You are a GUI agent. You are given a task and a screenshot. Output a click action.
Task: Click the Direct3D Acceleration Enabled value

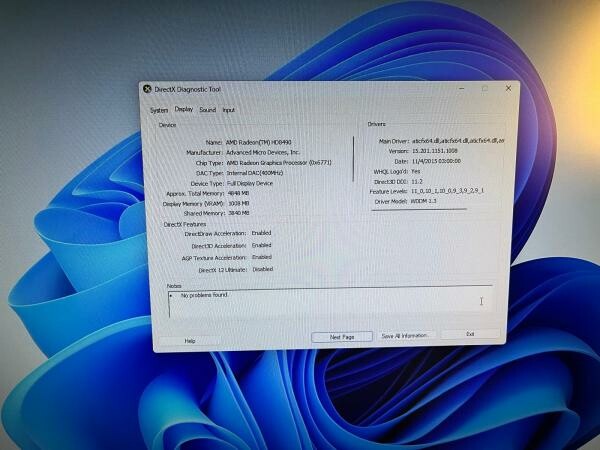262,245
